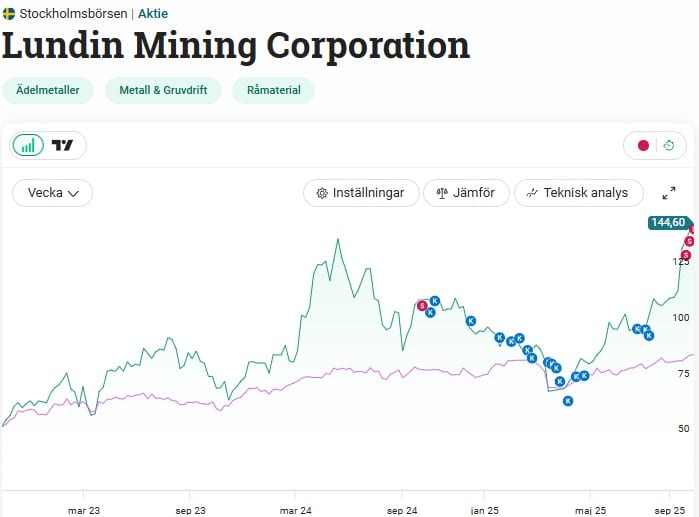This screenshot has width=699, height=517.
Task: Click the gear icon in Inställningar
Action: pyautogui.click(x=322, y=193)
